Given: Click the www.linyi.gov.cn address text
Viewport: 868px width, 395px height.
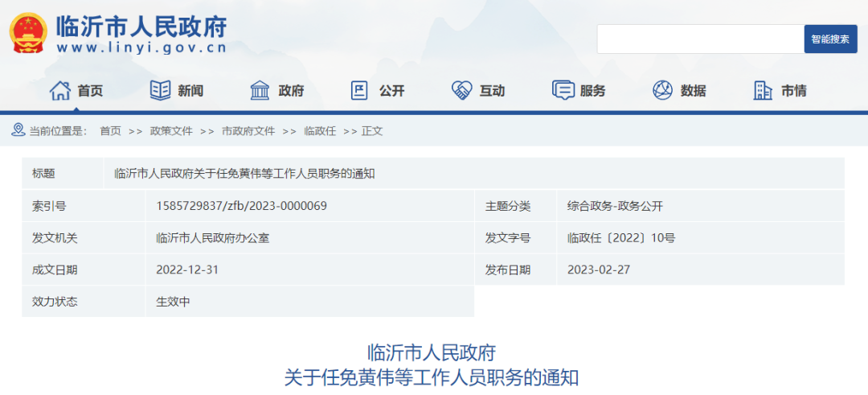Looking at the screenshot, I should pyautogui.click(x=141, y=47).
